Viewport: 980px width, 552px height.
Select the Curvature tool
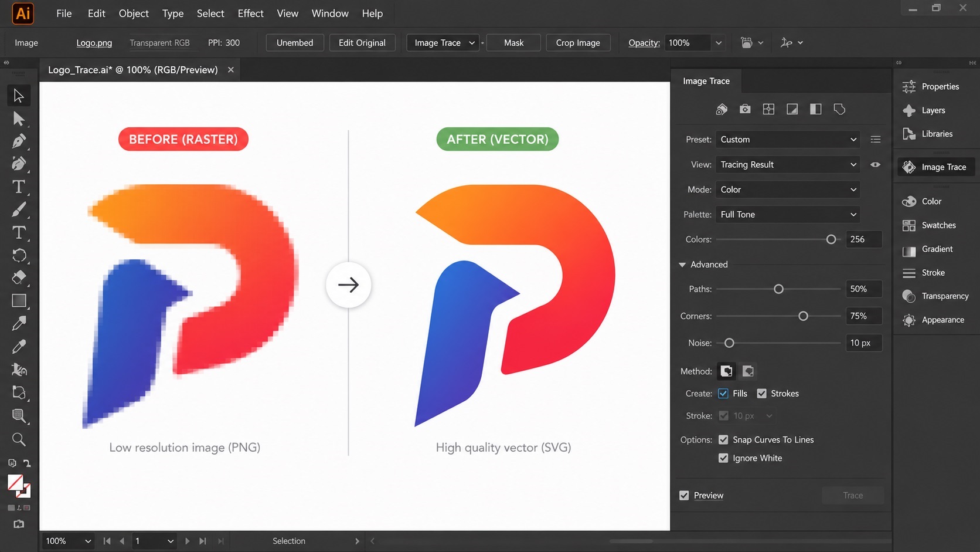(19, 164)
